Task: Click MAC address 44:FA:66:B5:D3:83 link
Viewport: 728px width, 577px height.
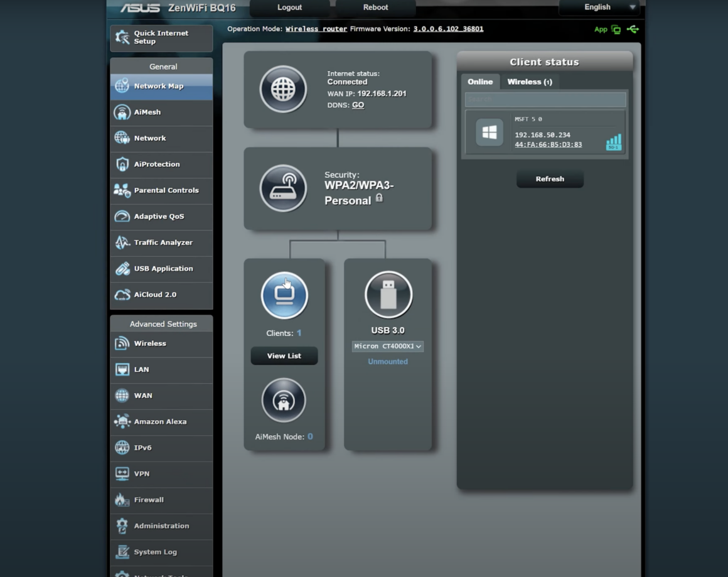Action: point(549,144)
